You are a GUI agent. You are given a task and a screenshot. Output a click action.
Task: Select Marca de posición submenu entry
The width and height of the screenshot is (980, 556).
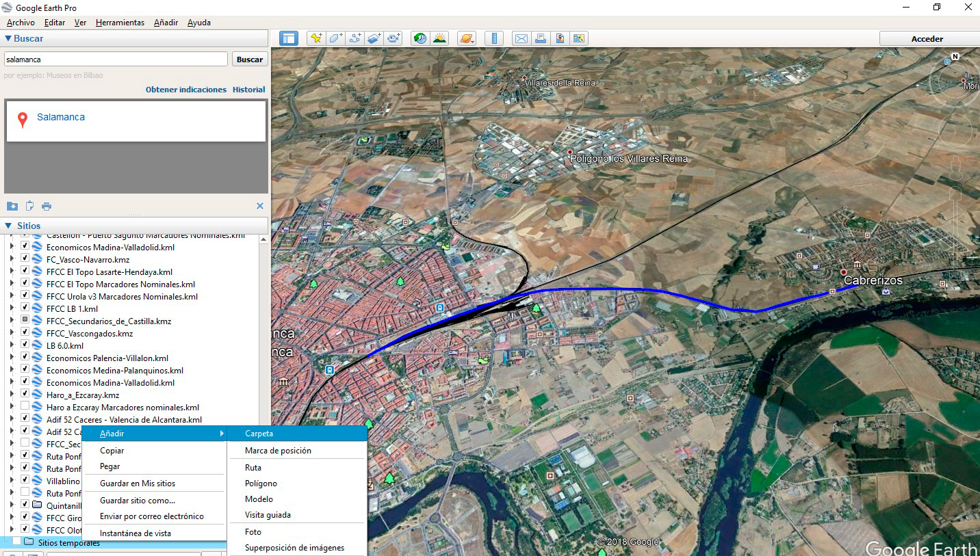pyautogui.click(x=298, y=451)
